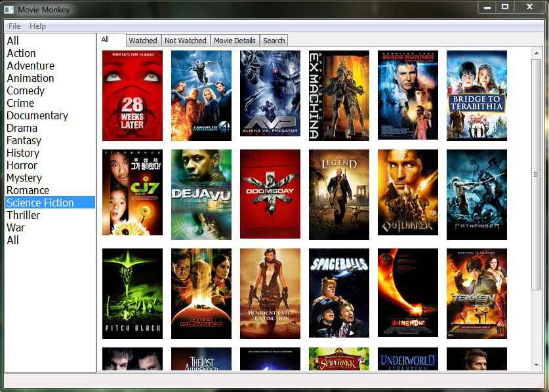This screenshot has width=549, height=392.
Task: Select the Spaceballs poster
Action: (x=339, y=293)
